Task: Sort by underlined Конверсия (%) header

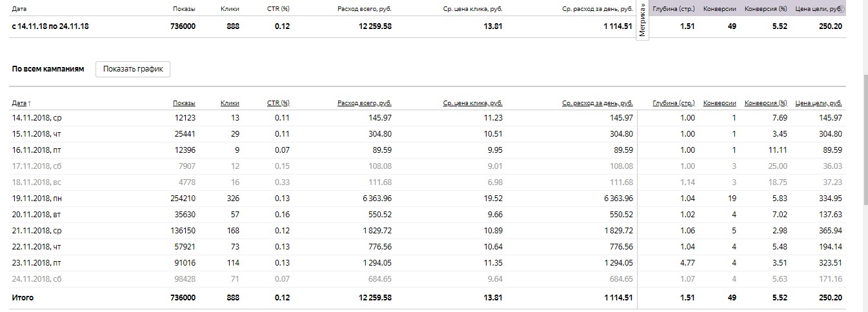Action: [x=766, y=103]
